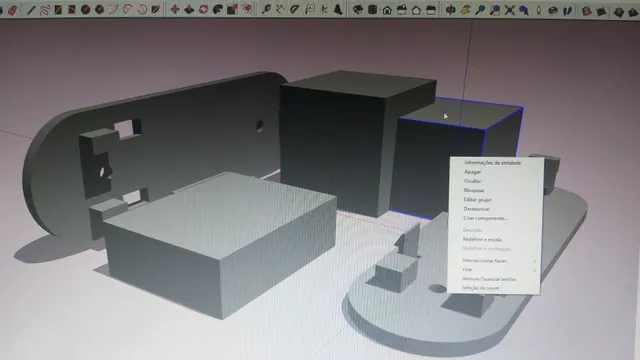Select the Pan hand tool

click(465, 10)
